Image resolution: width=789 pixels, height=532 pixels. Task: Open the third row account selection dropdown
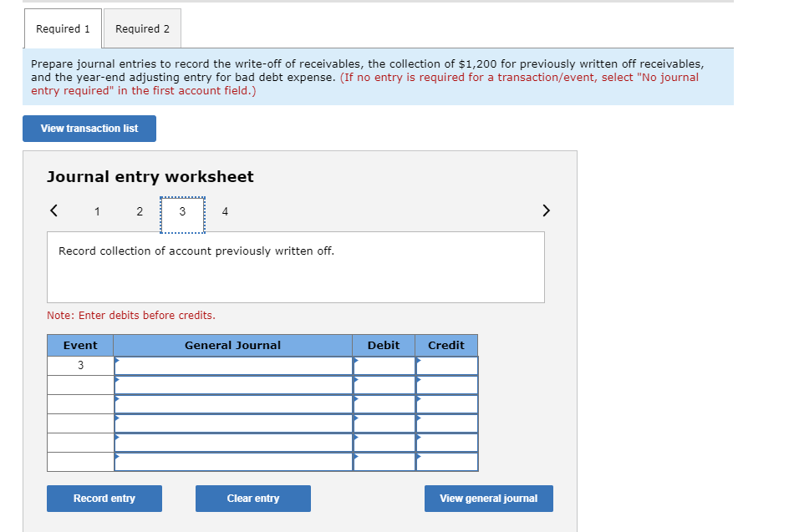click(232, 404)
